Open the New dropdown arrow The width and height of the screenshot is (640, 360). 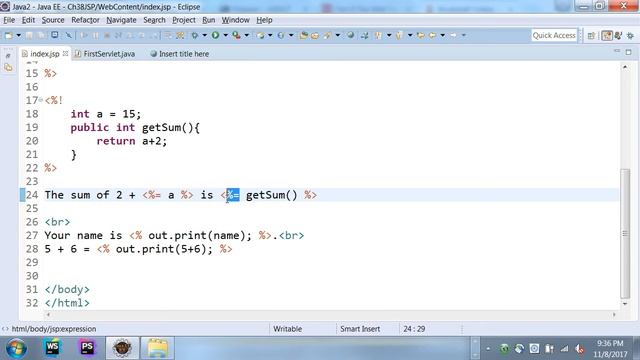(18, 36)
